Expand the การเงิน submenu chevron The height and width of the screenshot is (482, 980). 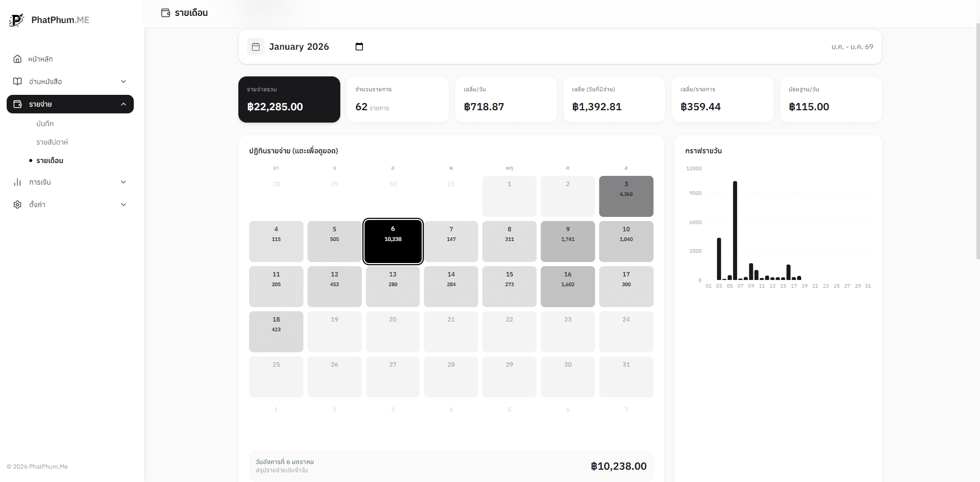tap(124, 182)
